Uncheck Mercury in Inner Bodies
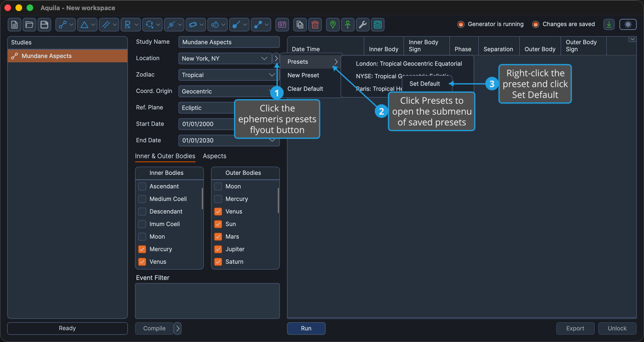 [x=142, y=249]
